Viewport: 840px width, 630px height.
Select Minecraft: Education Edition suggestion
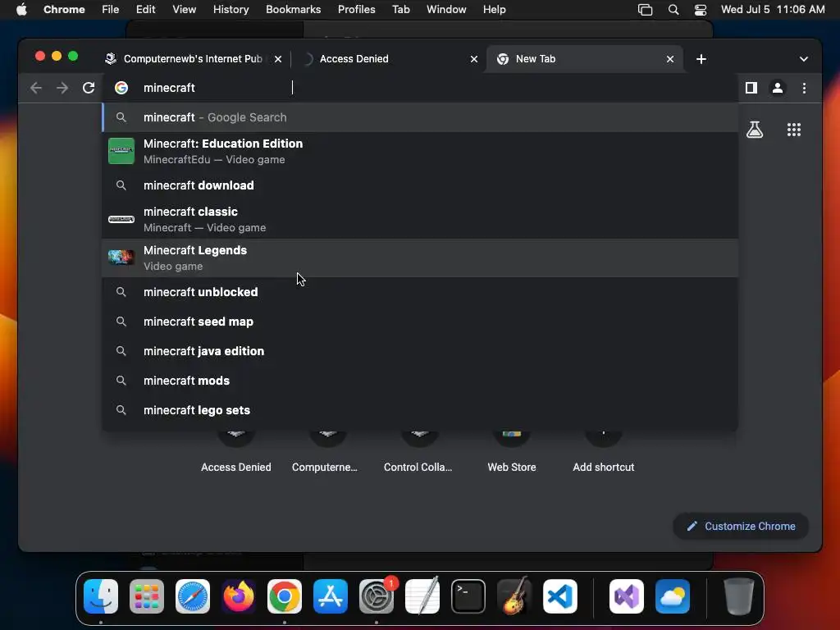(420, 151)
